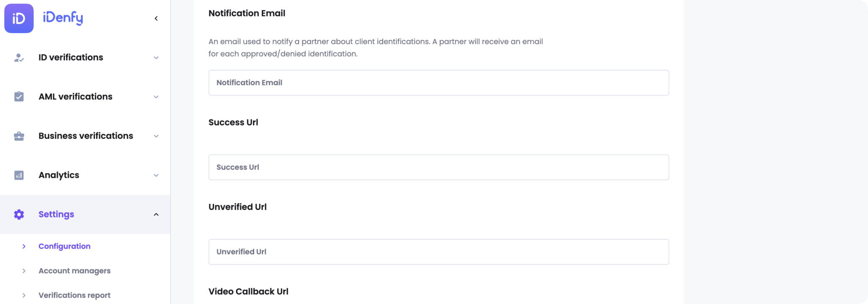The width and height of the screenshot is (868, 304).
Task: Click the Settings link in sidebar
Action: (56, 214)
